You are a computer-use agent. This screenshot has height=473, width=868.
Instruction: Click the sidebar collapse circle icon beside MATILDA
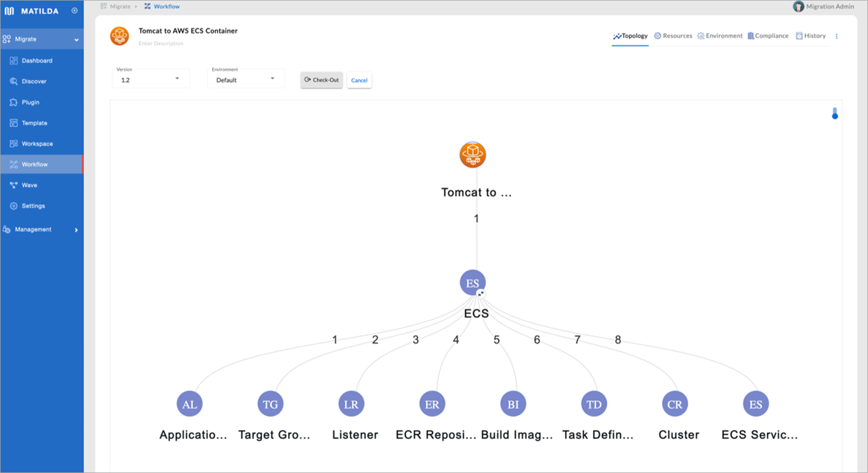click(x=74, y=10)
